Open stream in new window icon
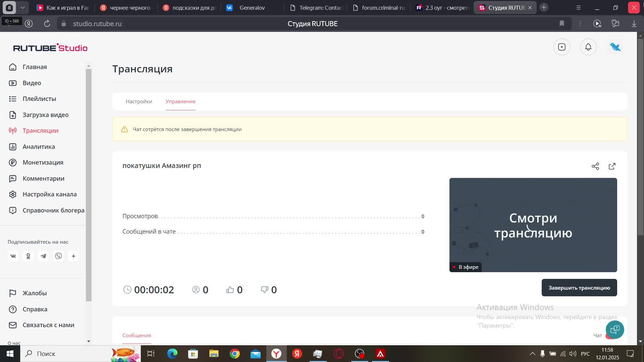Image resolution: width=644 pixels, height=362 pixels. (x=612, y=166)
